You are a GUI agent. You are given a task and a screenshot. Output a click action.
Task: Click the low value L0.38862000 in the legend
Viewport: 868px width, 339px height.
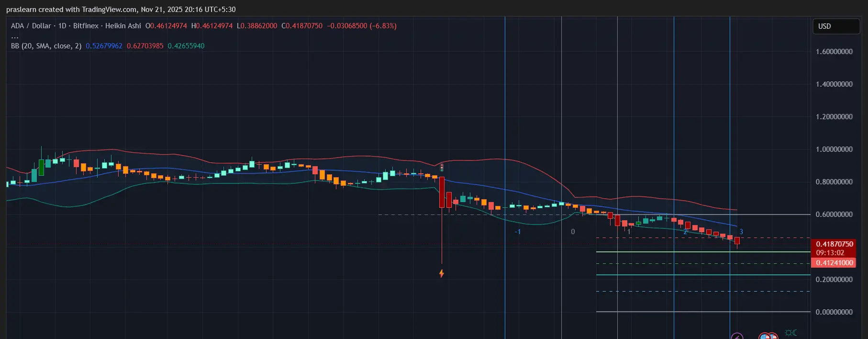(x=257, y=26)
